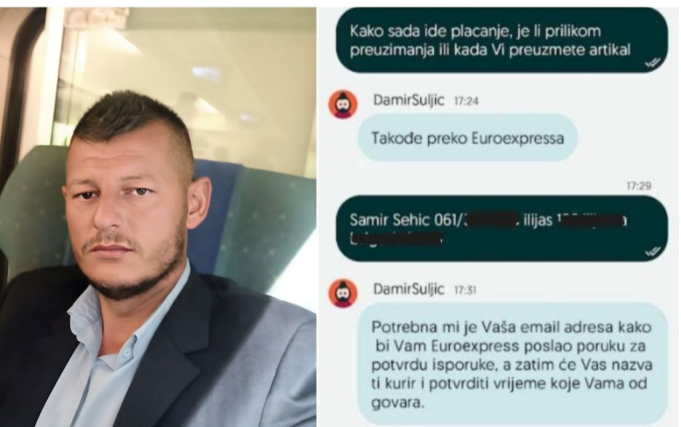Viewport: 681px width, 427px height.
Task: Click the 17:31 timestamp
Action: coord(465,290)
